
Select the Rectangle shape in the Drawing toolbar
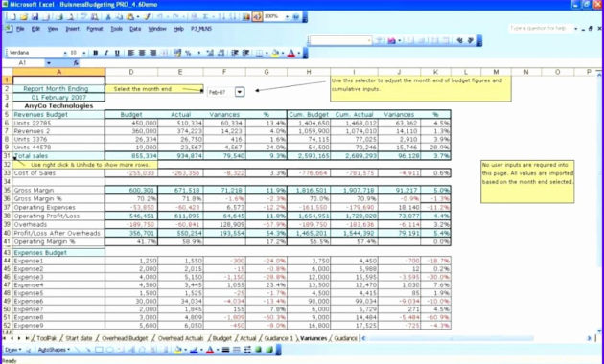point(99,350)
